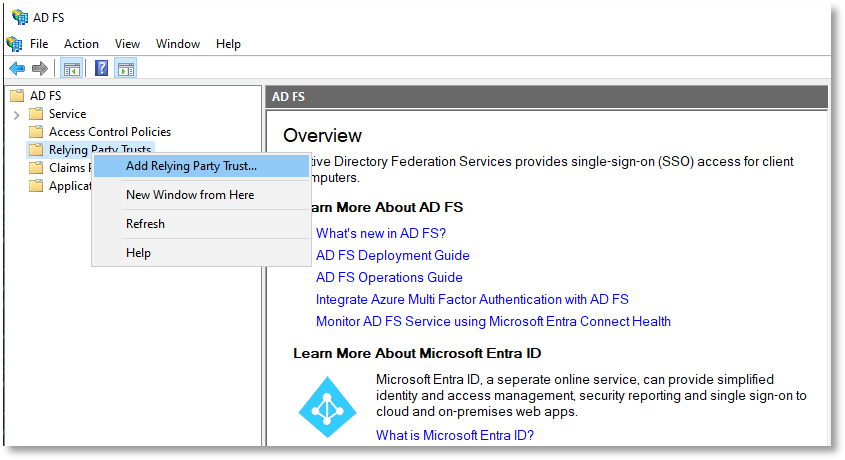Open the File menu
845x460 pixels.
[x=39, y=44]
